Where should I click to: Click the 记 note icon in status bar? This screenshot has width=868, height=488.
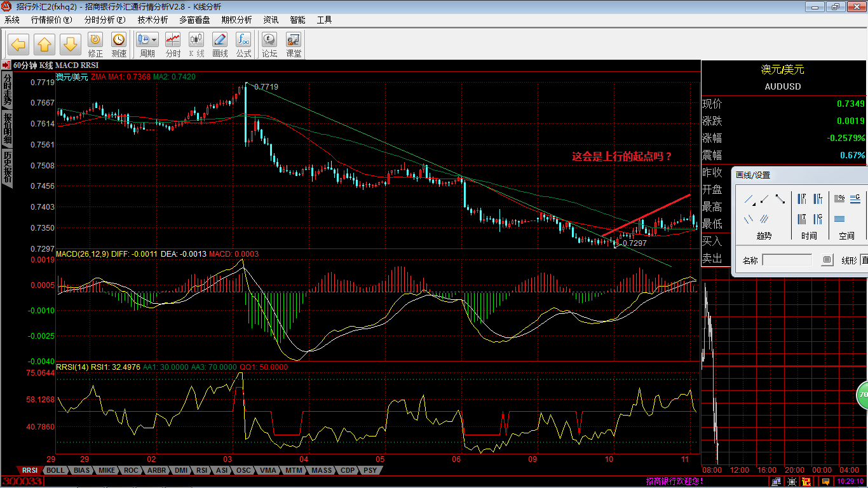pos(806,482)
